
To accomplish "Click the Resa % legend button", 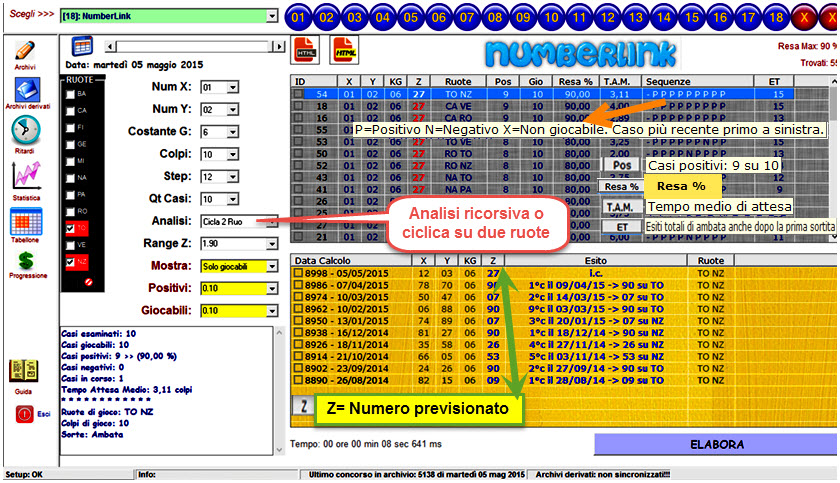I will click(x=621, y=186).
